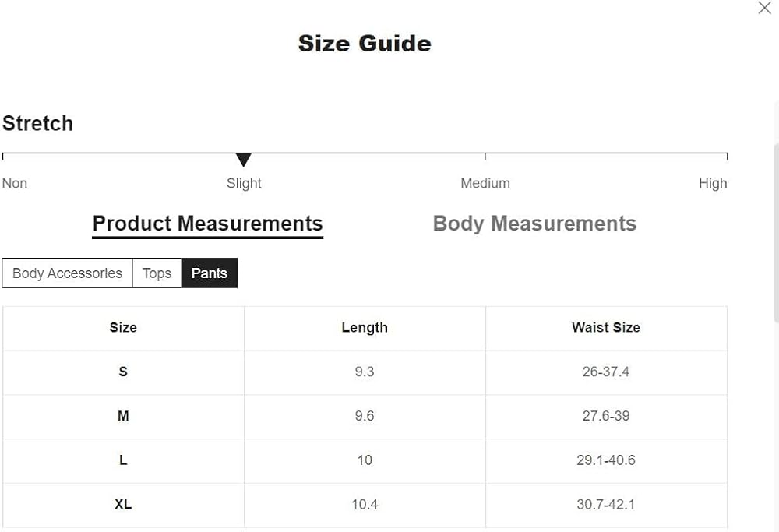Viewport: 779px width, 532px height.
Task: Open the Body Measurements tab
Action: (534, 224)
